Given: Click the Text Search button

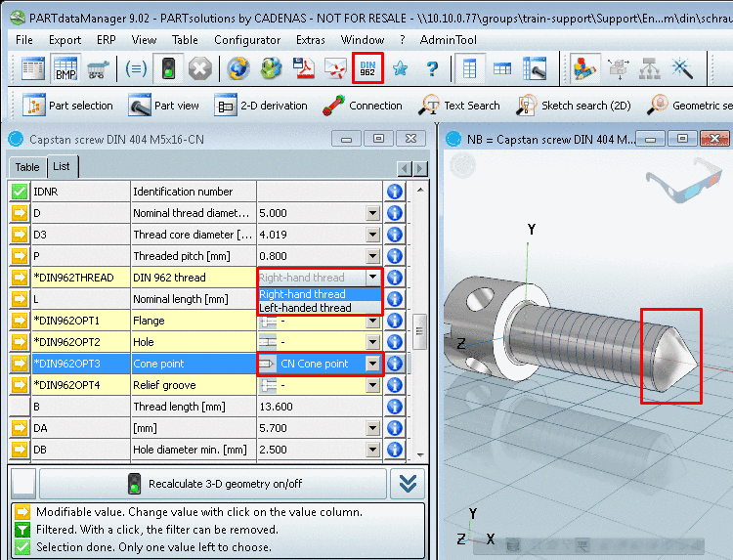Looking at the screenshot, I should (x=460, y=106).
